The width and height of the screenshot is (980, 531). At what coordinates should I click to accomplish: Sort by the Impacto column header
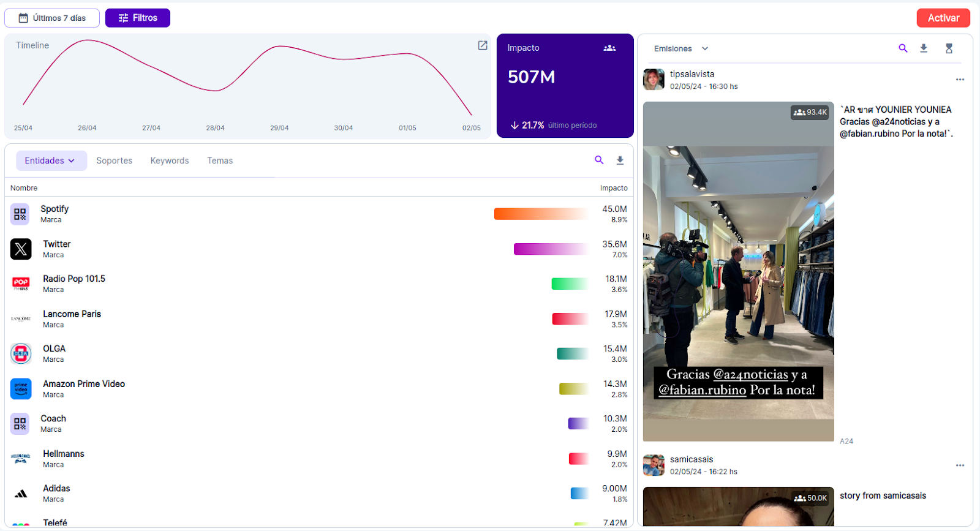tap(614, 188)
